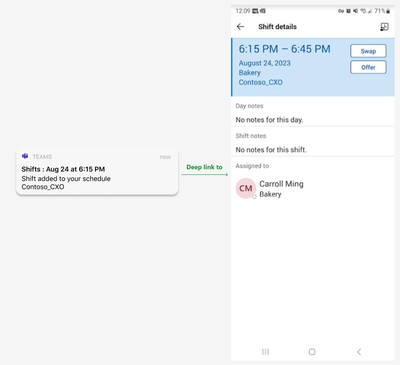Click the notification title 'Shifts : Aug 24 at 6:15 PM'
The height and width of the screenshot is (365, 400).
[63, 169]
